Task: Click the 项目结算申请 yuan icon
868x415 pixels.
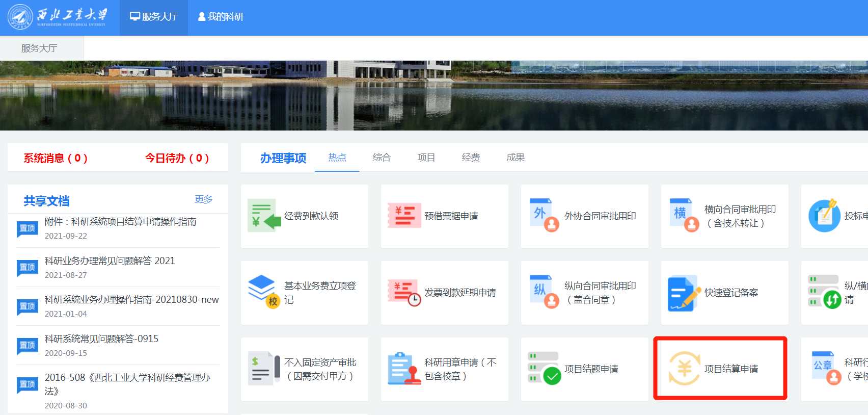Action: (684, 369)
